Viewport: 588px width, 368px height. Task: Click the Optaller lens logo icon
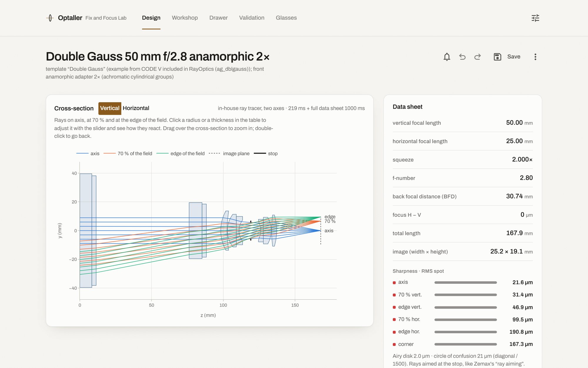coord(50,18)
